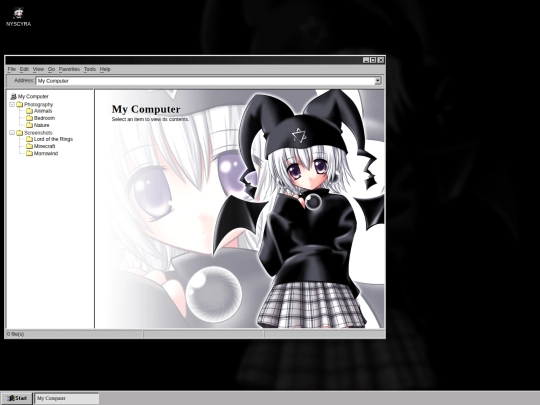Open the Favorites menu

(69, 69)
